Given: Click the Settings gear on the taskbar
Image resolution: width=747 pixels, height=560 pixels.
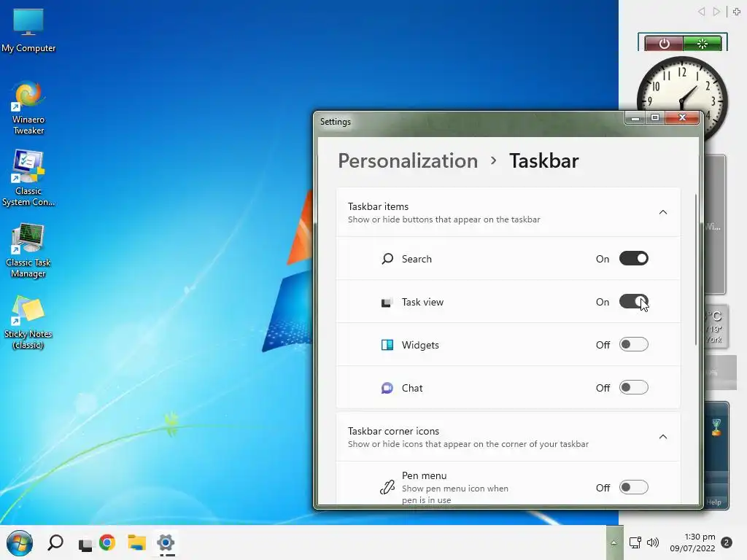Looking at the screenshot, I should point(166,542).
